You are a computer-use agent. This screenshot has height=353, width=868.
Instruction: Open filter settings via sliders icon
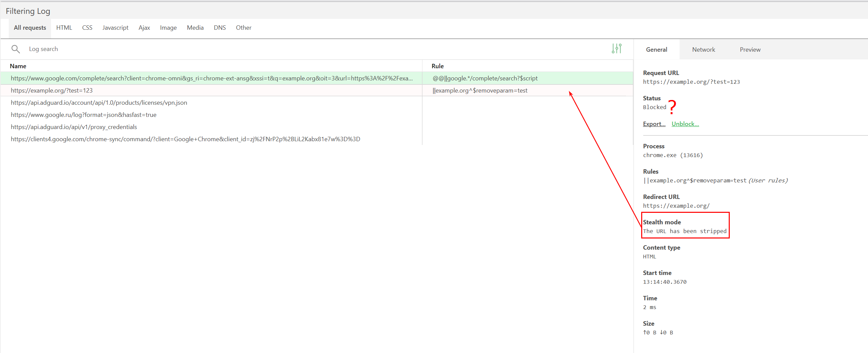(x=616, y=49)
